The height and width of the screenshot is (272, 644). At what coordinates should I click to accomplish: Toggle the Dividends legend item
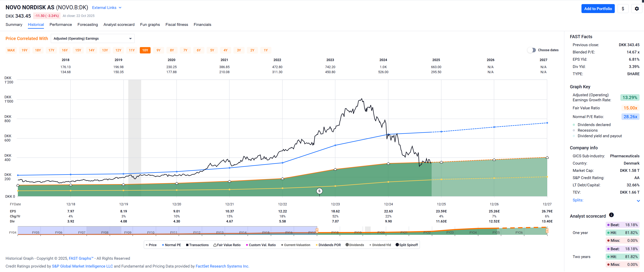pos(355,245)
